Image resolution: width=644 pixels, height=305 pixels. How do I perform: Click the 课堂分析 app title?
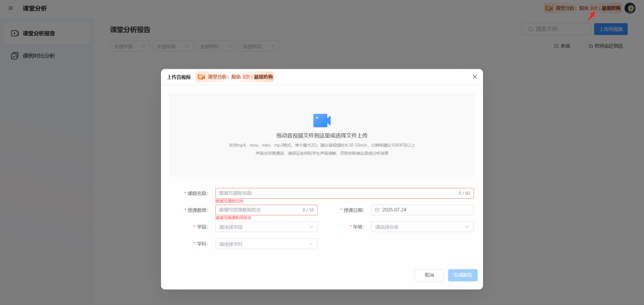click(35, 8)
